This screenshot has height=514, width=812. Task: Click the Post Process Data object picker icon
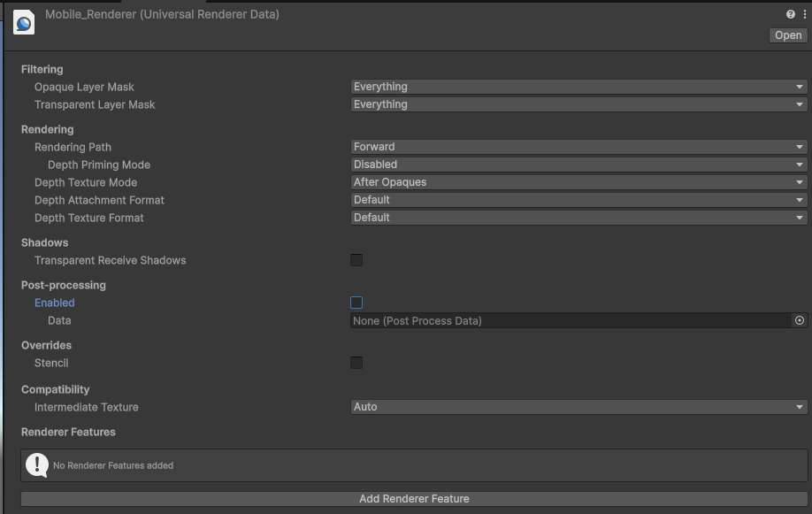(x=800, y=320)
